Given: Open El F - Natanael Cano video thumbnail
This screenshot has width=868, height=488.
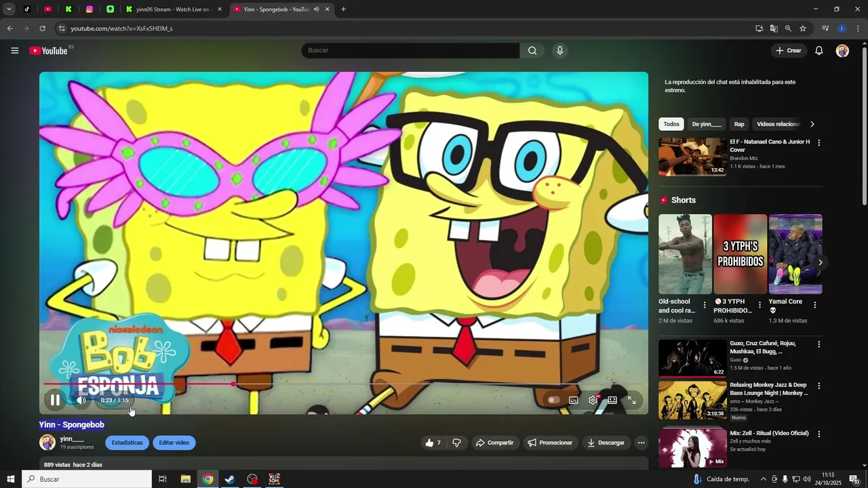Looking at the screenshot, I should pyautogui.click(x=692, y=157).
